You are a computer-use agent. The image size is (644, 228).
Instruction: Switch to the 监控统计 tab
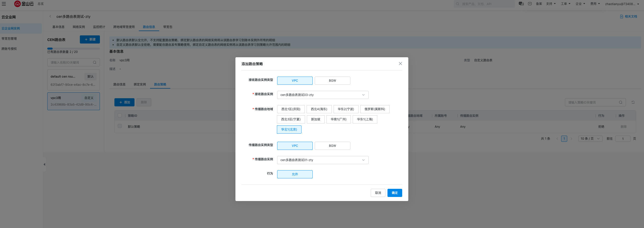click(x=99, y=27)
